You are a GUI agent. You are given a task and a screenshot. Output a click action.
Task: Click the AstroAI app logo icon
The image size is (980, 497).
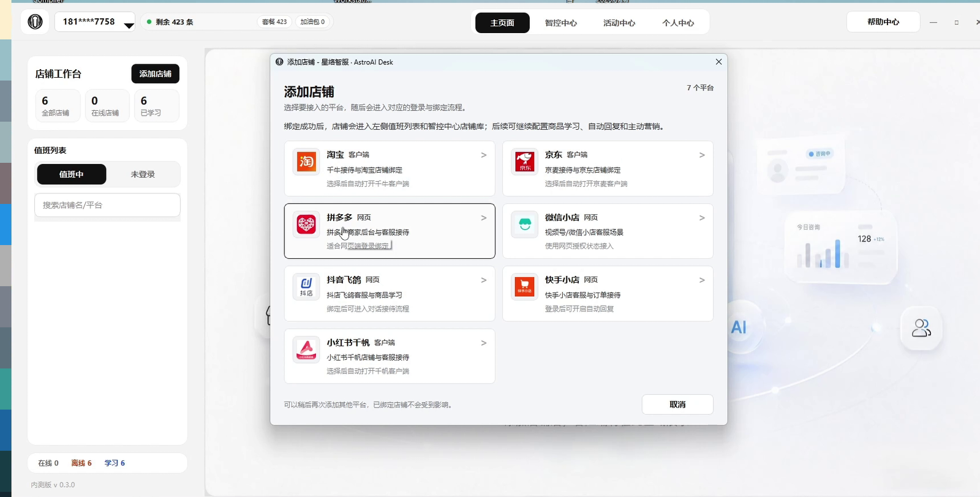tap(35, 22)
